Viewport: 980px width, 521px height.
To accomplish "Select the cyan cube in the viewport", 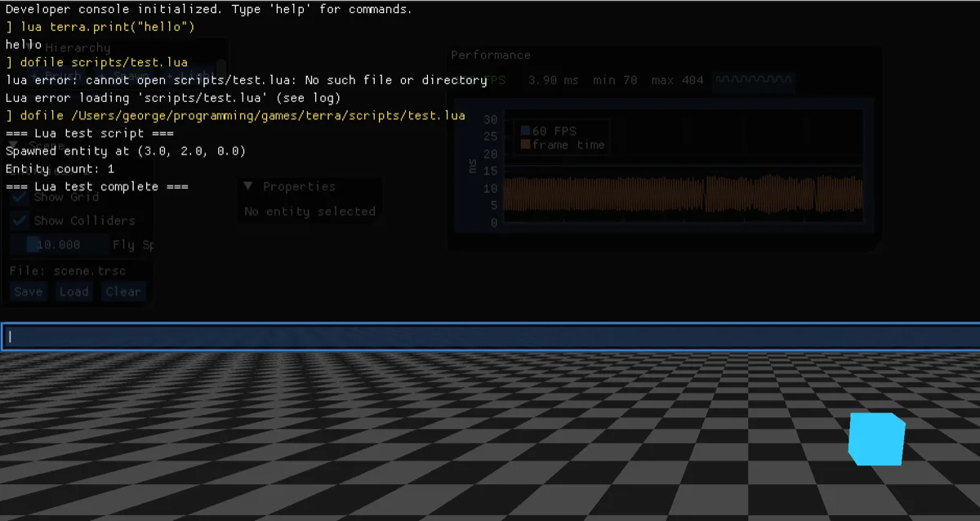I will point(876,439).
